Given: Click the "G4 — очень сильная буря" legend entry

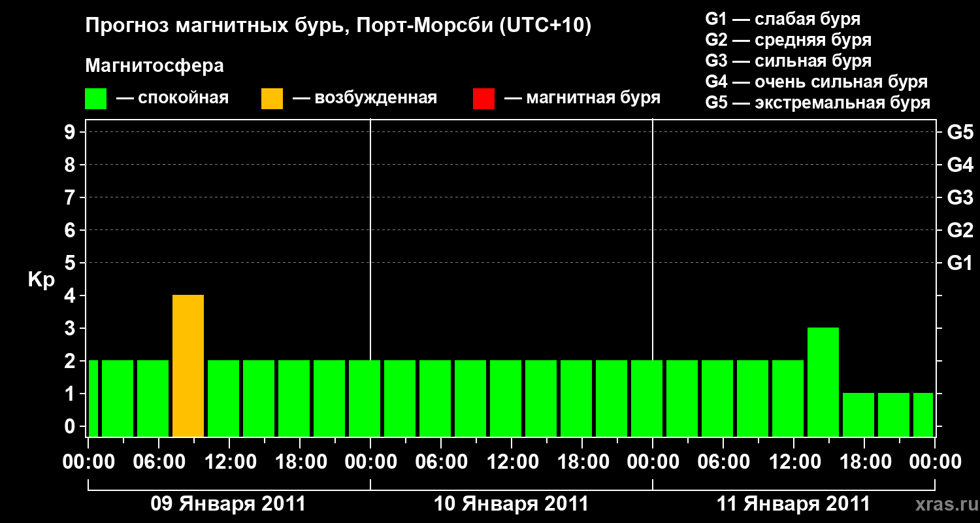Looking at the screenshot, I should pyautogui.click(x=817, y=82).
